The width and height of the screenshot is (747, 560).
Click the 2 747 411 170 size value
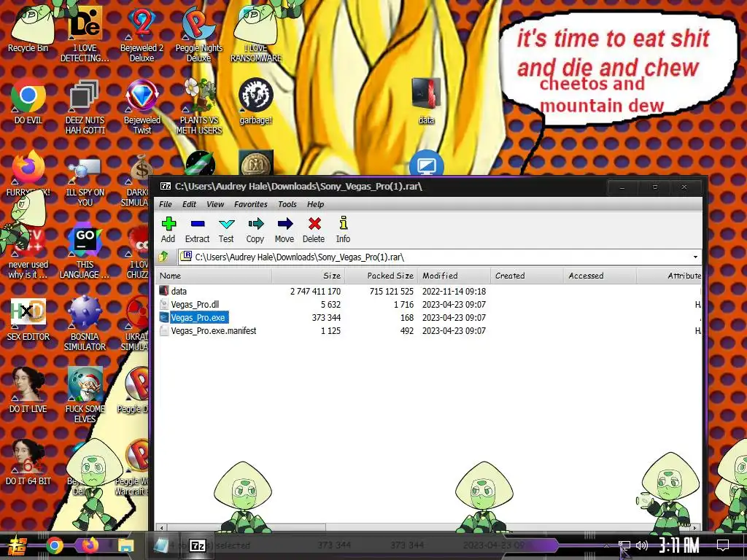tap(315, 292)
